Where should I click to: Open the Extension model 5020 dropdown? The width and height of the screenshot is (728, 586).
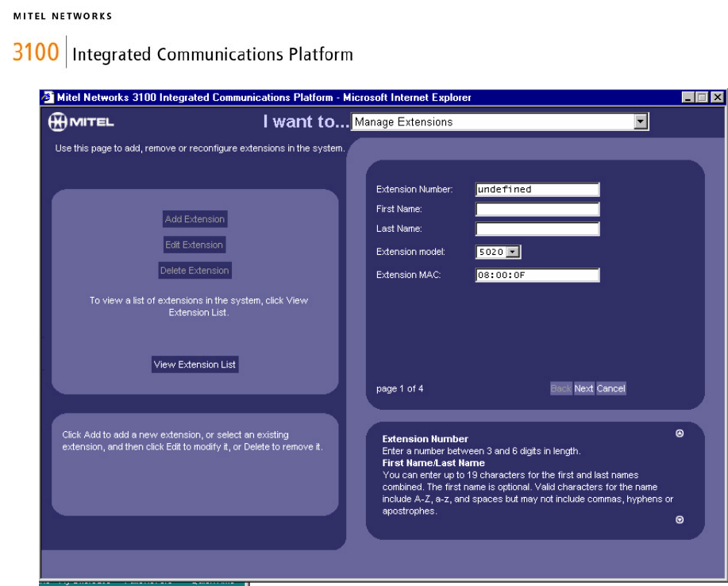pos(499,252)
